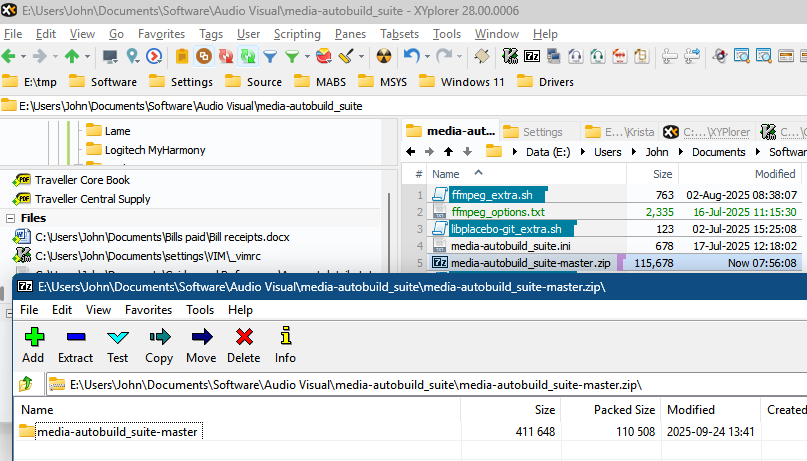The image size is (807, 461).
Task: Toggle the green auto-refresh arrows button
Action: click(x=248, y=56)
